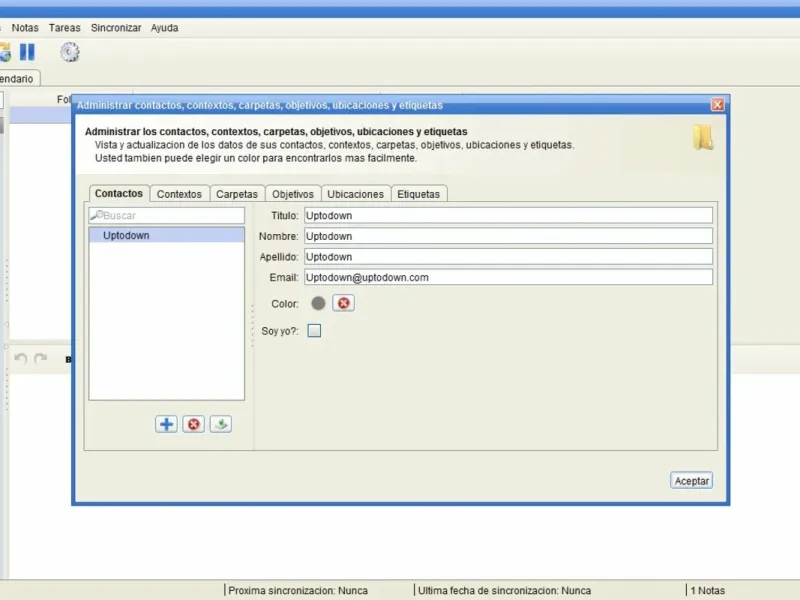
Task: Edit the Nombre field
Action: (508, 236)
